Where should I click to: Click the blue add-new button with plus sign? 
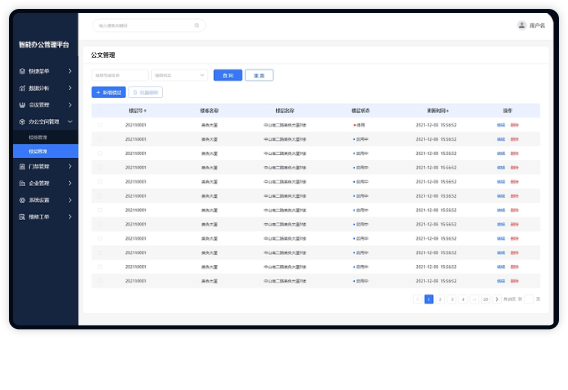[109, 92]
